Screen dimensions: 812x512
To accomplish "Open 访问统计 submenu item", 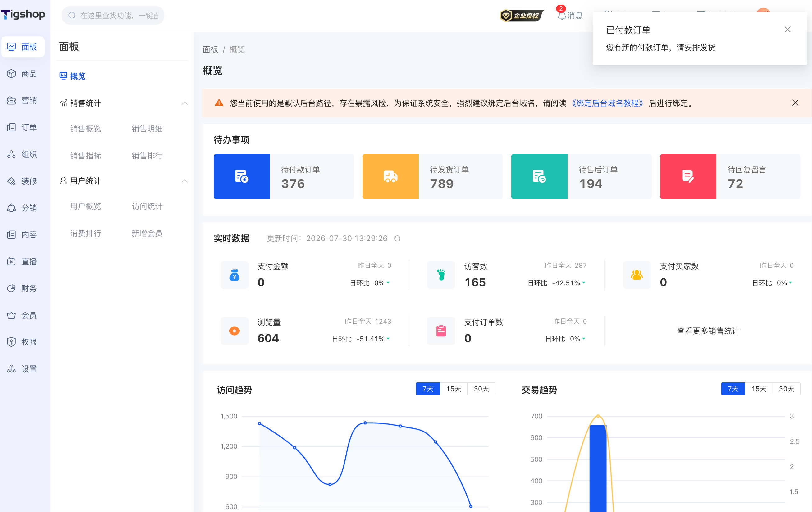I will click(x=147, y=206).
